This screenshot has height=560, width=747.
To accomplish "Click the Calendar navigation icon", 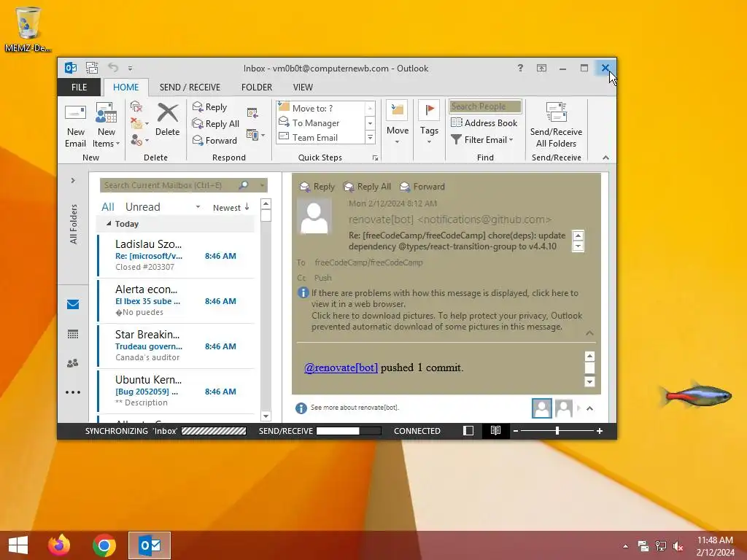I will (73, 334).
